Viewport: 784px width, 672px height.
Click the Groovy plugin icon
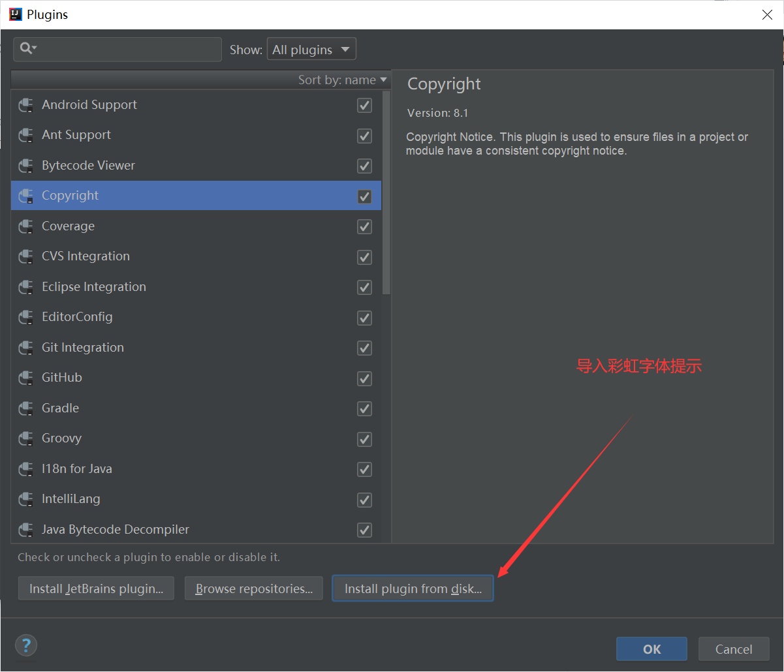26,439
